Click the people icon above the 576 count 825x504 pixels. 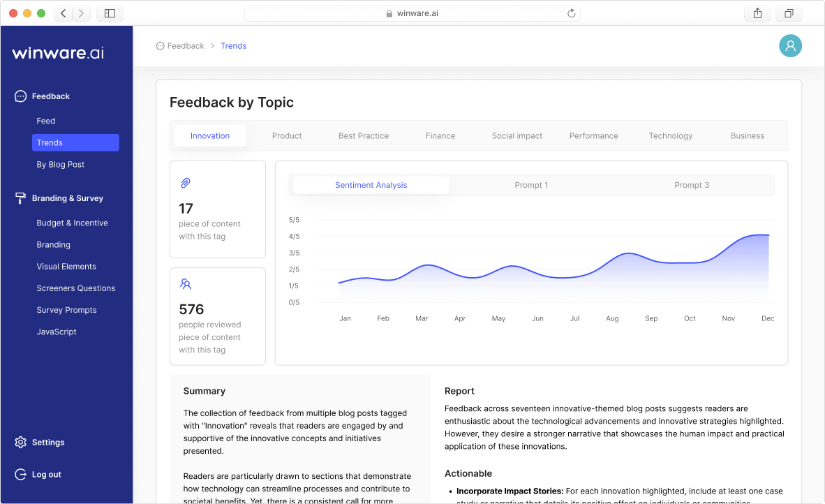[186, 283]
